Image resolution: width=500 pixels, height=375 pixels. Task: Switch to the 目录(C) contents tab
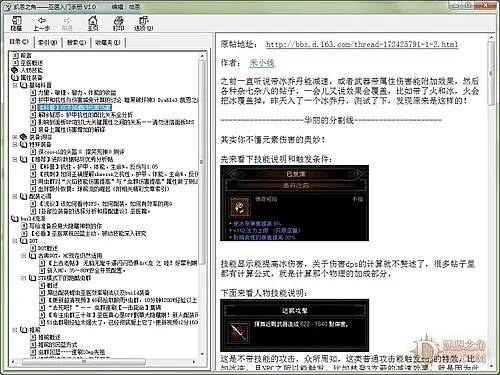(19, 42)
